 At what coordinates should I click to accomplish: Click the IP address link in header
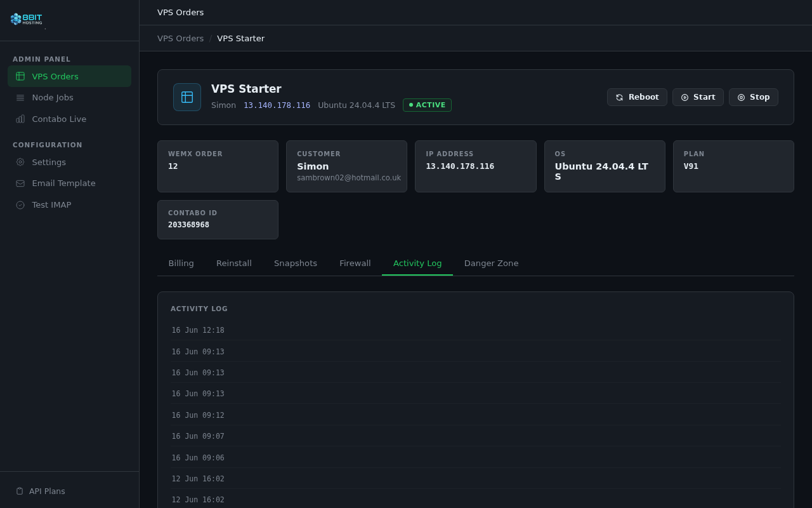[x=277, y=105]
